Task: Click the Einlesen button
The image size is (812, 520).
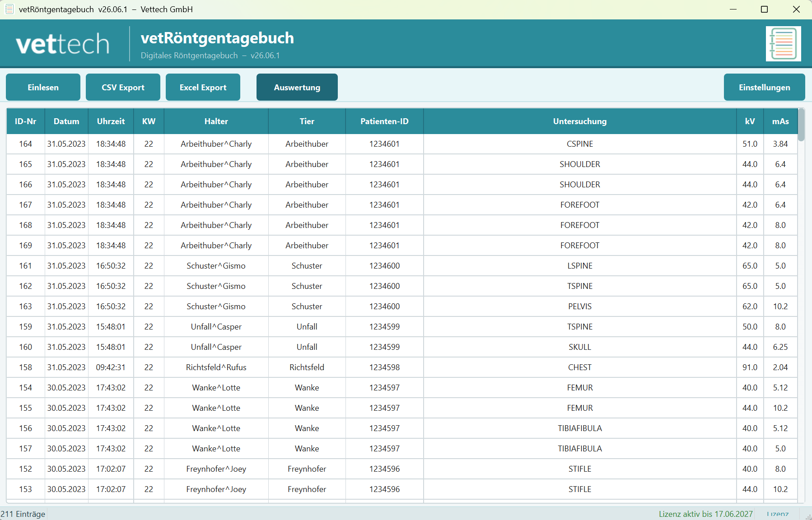Action: click(x=43, y=87)
